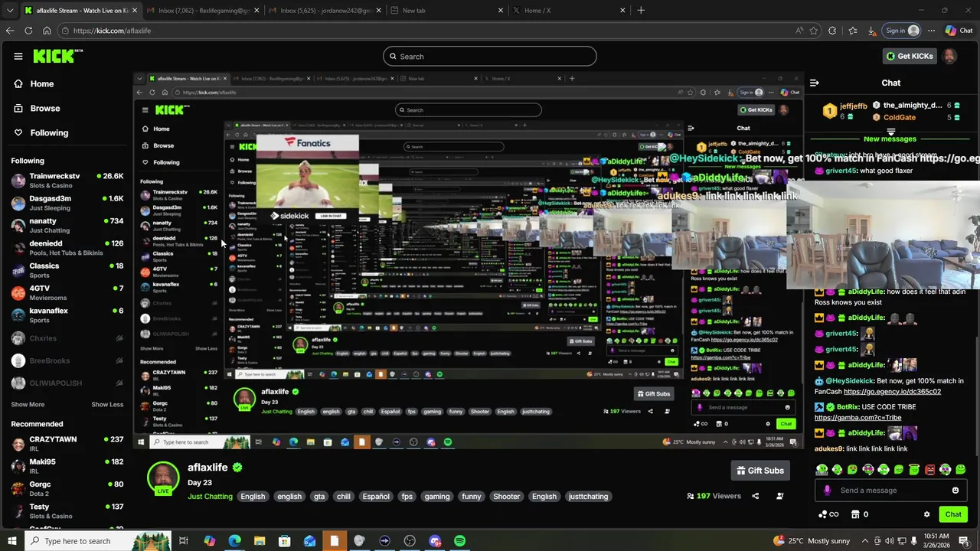Viewport: 980px width, 551px height.
Task: Open Dasgasdom3 channel from Following list
Action: point(66,203)
